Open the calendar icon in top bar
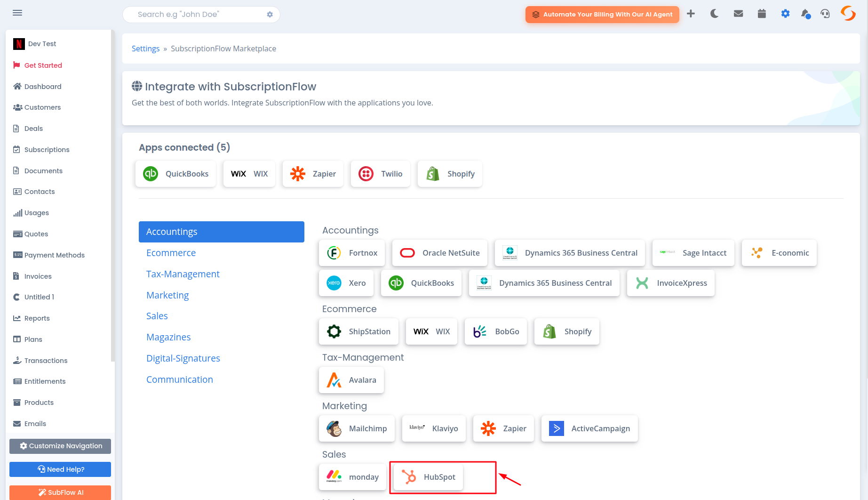The height and width of the screenshot is (500, 868). pyautogui.click(x=762, y=14)
